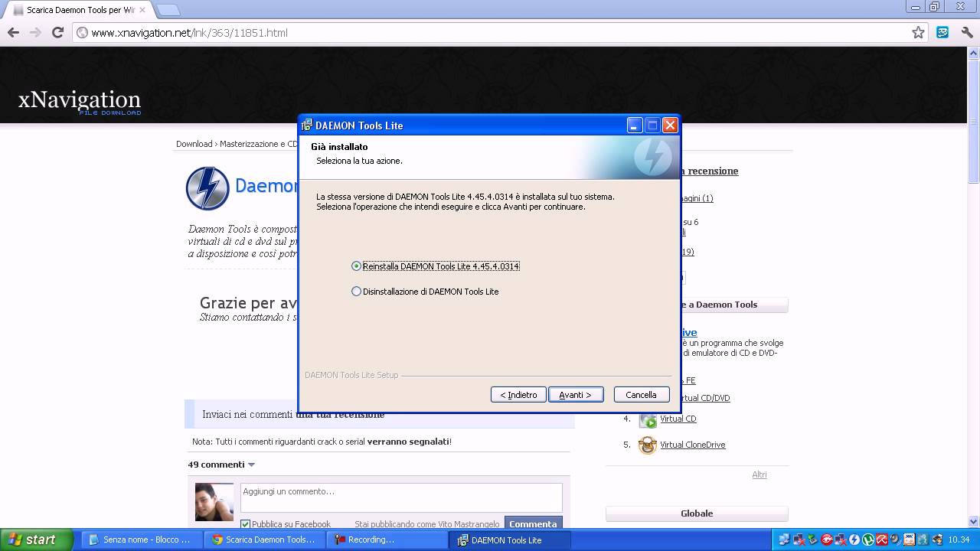This screenshot has height=551, width=980.
Task: Click Cancella button in DAEMON Tools setup
Action: click(642, 395)
